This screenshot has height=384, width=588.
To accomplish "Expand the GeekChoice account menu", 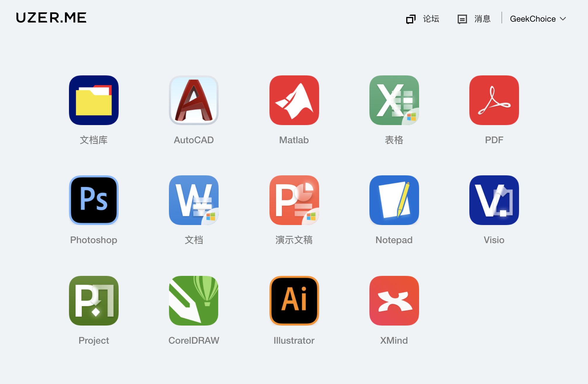I will click(538, 19).
